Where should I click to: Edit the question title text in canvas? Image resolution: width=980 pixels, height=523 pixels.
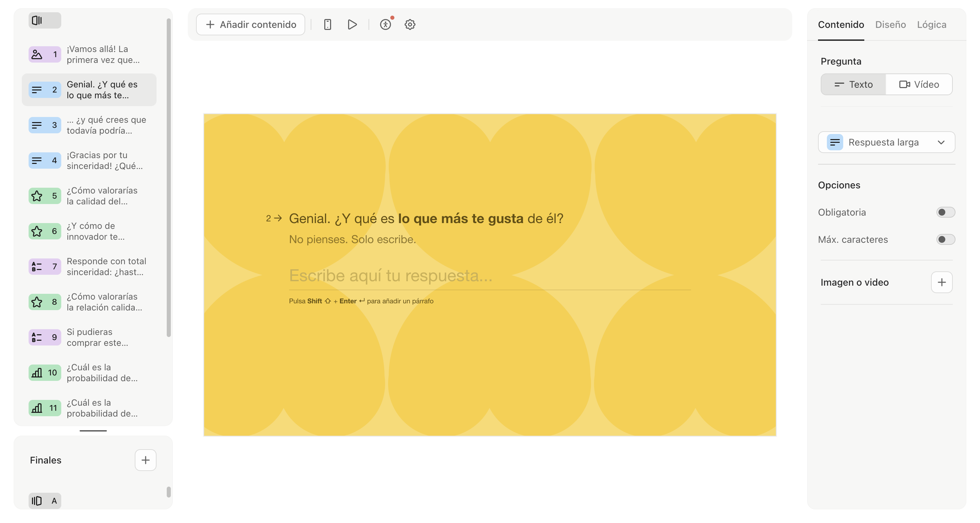(426, 219)
